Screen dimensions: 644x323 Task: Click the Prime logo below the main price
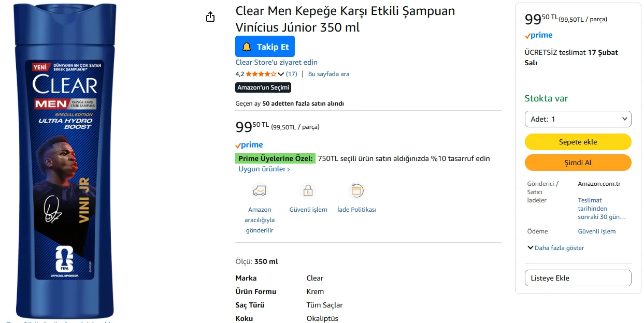click(x=249, y=145)
